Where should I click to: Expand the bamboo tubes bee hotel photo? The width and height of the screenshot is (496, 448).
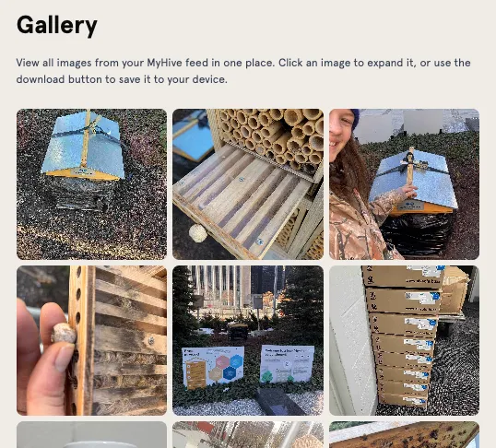point(248,184)
